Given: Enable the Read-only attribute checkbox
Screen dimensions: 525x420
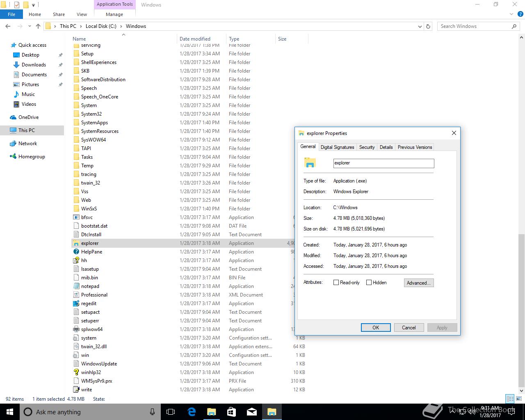Looking at the screenshot, I should click(x=336, y=283).
